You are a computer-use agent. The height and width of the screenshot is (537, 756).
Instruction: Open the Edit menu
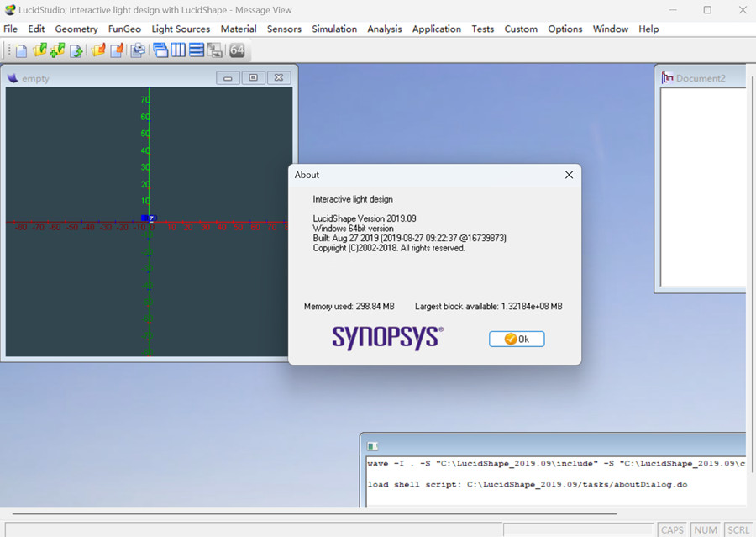tap(36, 29)
